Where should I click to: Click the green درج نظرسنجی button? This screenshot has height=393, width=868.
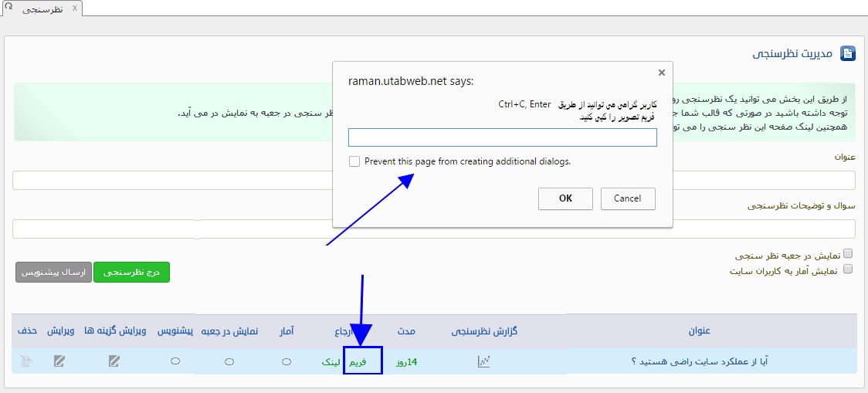(131, 273)
